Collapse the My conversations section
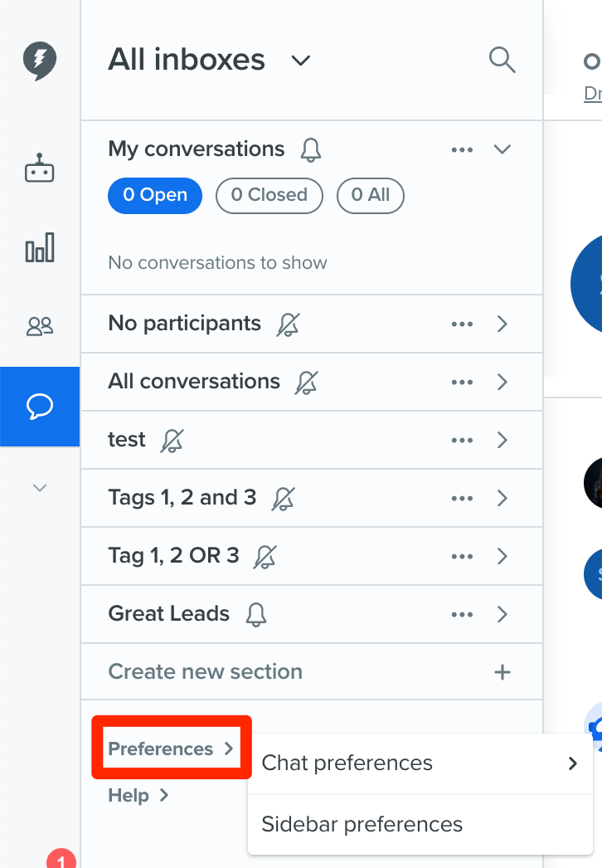Image resolution: width=602 pixels, height=868 pixels. click(502, 149)
